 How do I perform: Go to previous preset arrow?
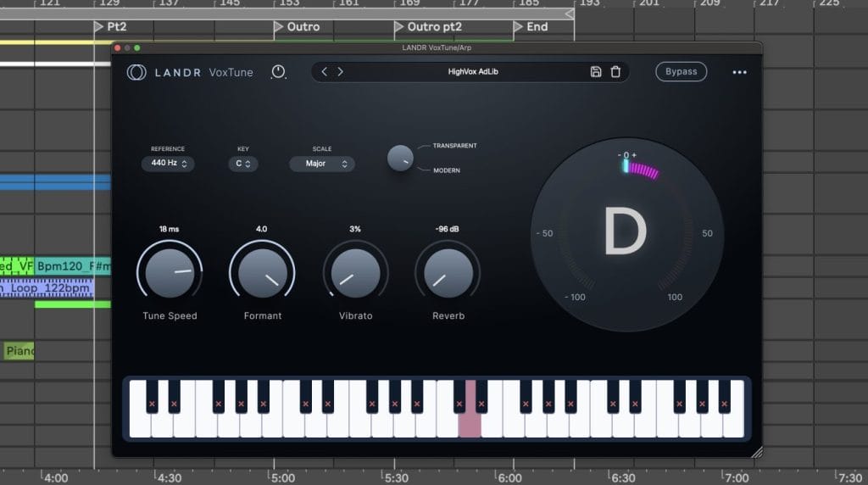click(x=324, y=72)
